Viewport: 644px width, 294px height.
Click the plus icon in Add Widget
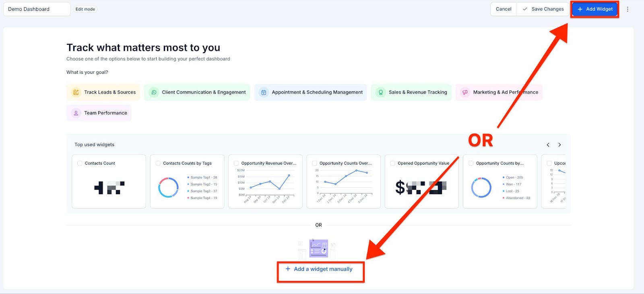tap(580, 9)
